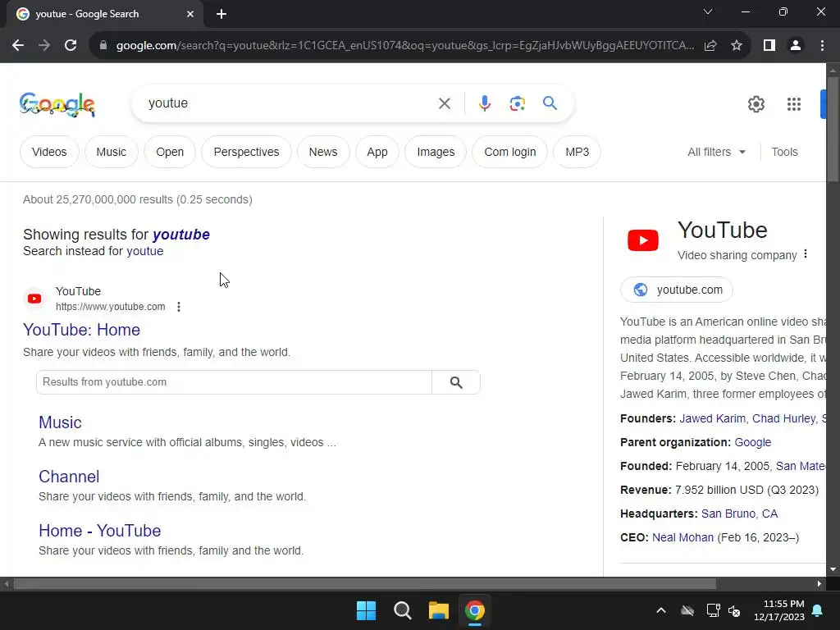Open the Channel sitelink
The width and height of the screenshot is (840, 630).
point(69,477)
